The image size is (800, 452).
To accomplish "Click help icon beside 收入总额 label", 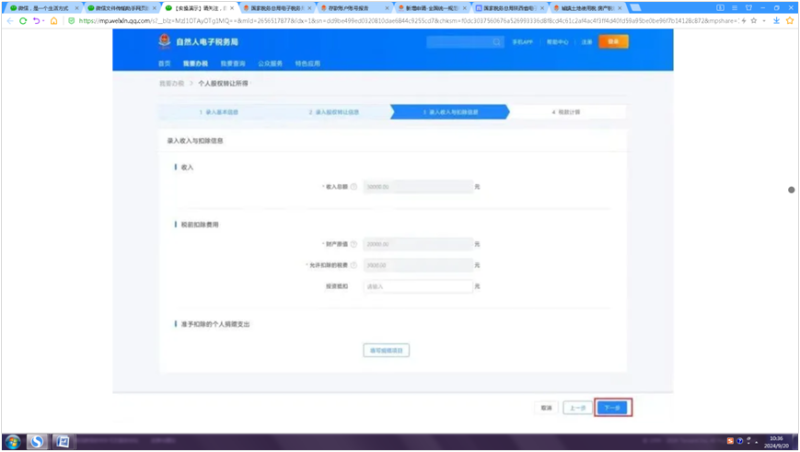I will point(354,187).
